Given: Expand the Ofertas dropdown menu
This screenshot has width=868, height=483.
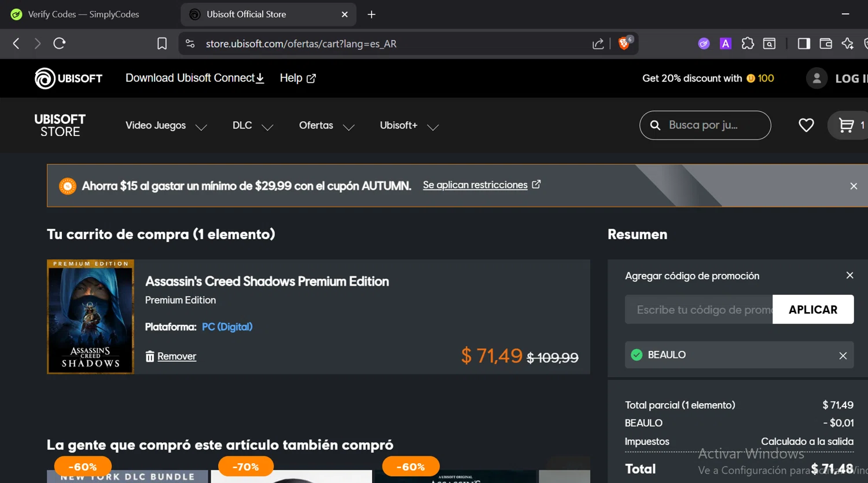Looking at the screenshot, I should coord(327,126).
